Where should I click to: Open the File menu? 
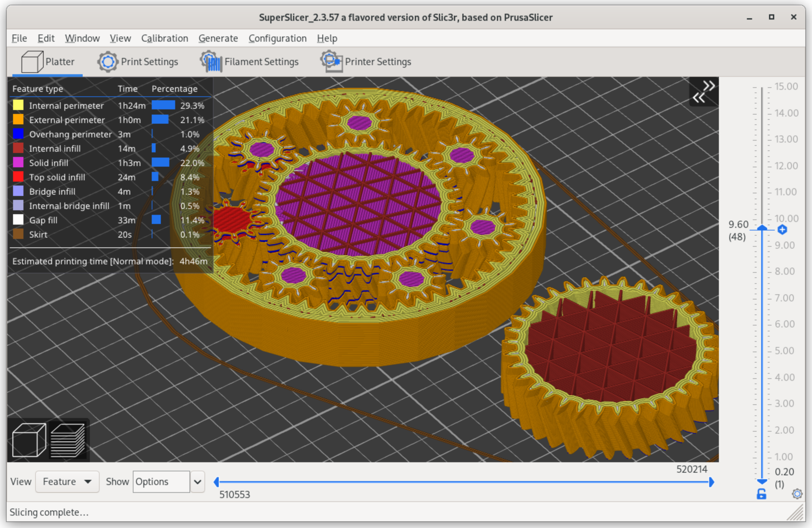19,38
